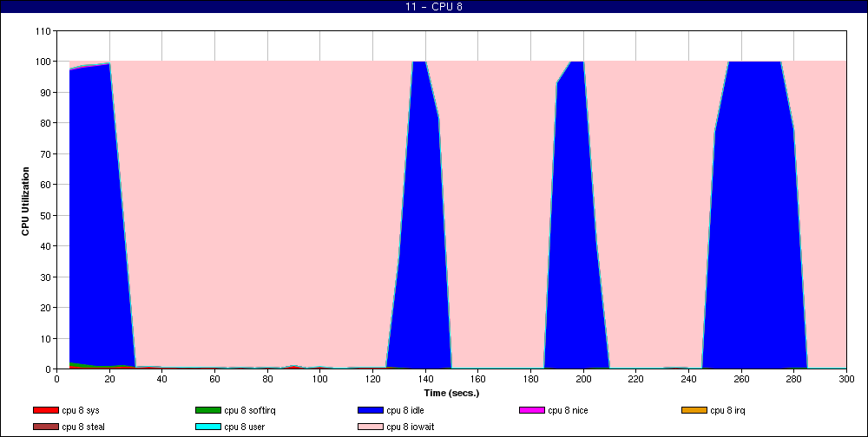Click the orange cpu 8 irq legend swatch

tap(694, 410)
